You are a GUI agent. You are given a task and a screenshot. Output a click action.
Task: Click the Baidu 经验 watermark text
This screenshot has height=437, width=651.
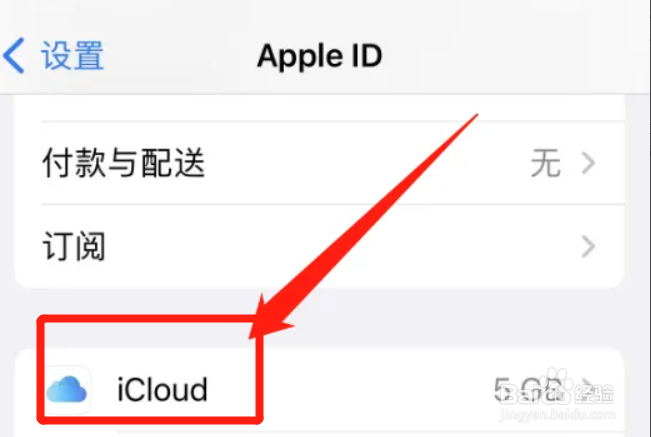(x=594, y=393)
